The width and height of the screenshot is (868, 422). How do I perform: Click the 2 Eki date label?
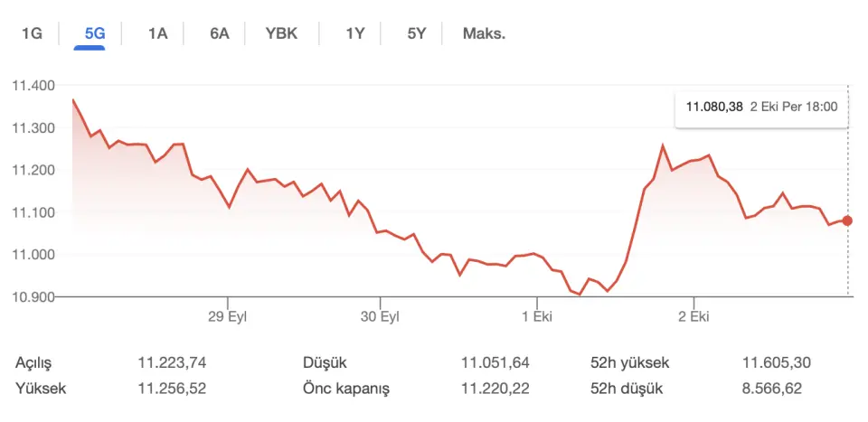tap(693, 317)
